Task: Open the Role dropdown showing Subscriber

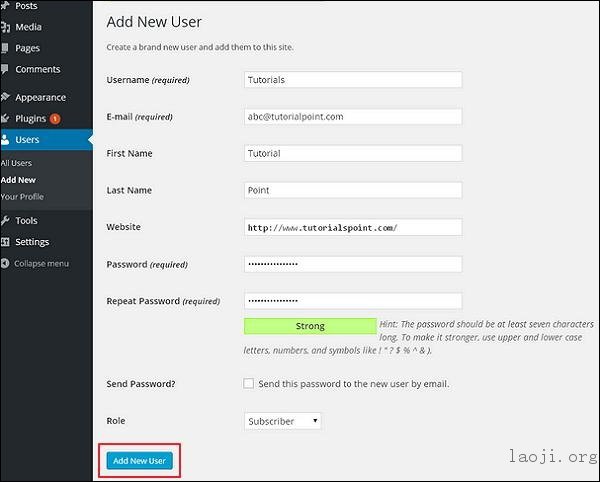Action: [x=282, y=421]
